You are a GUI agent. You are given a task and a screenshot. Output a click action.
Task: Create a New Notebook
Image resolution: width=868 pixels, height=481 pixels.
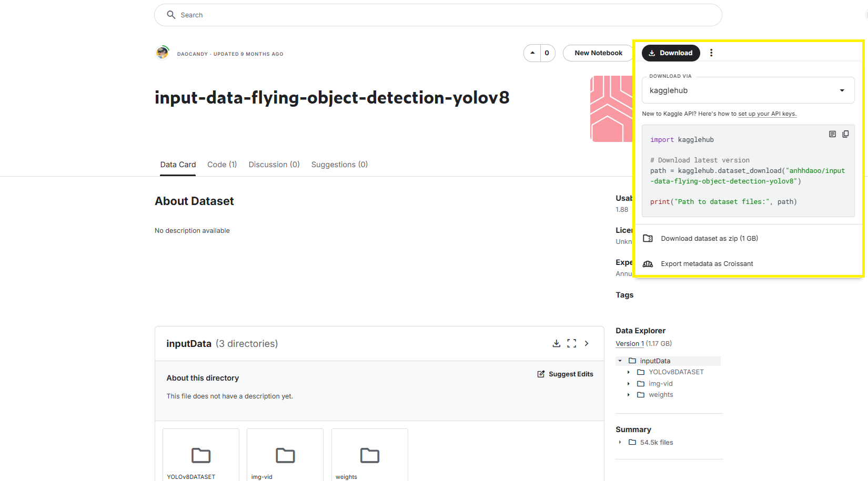click(598, 53)
